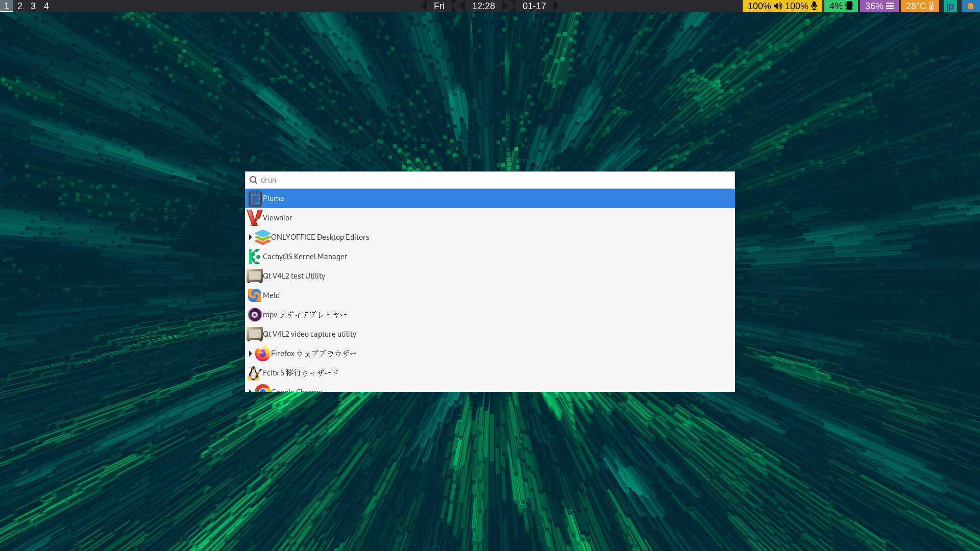Click the CachyOS Kernel Manager icon

click(x=254, y=257)
